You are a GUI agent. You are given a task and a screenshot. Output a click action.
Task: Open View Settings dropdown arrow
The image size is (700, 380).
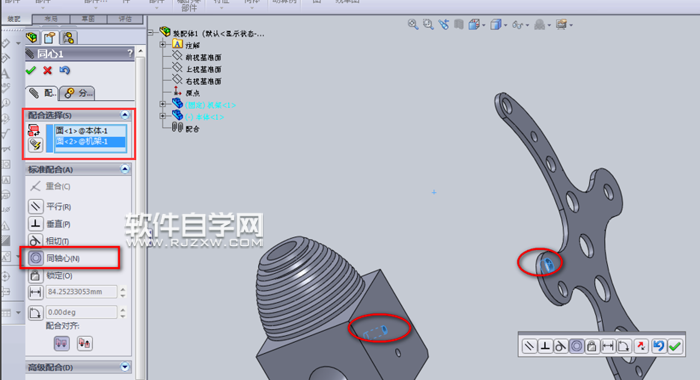pyautogui.click(x=571, y=25)
